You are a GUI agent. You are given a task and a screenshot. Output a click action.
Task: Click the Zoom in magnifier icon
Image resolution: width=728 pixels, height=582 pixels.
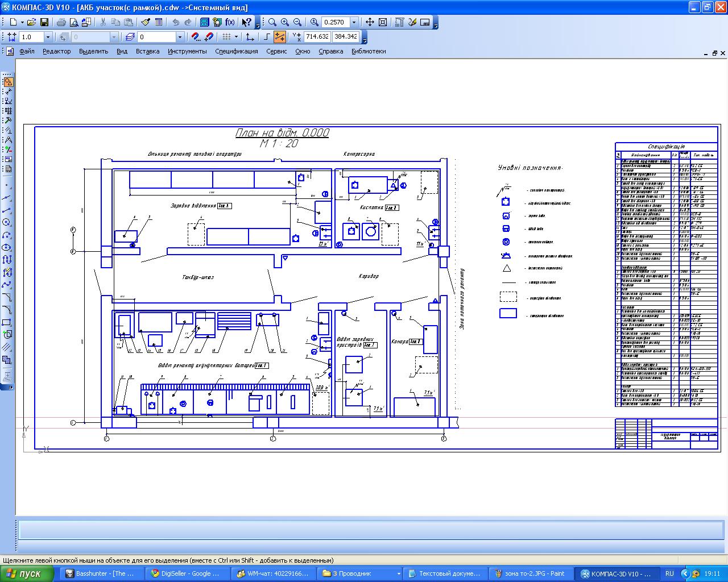284,22
